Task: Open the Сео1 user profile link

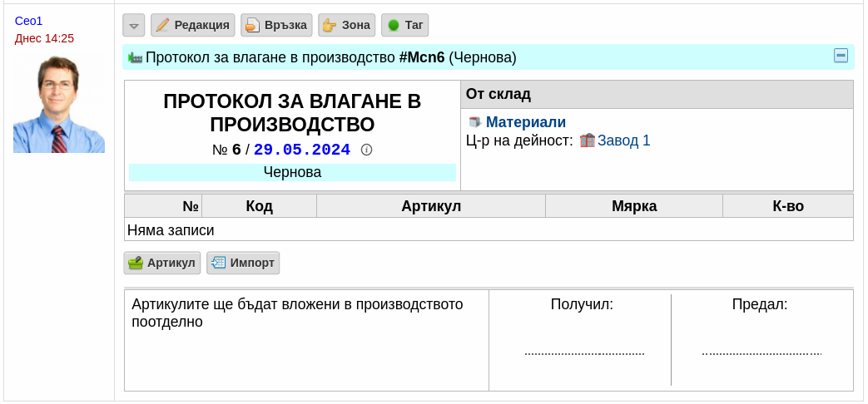Action: pos(29,21)
